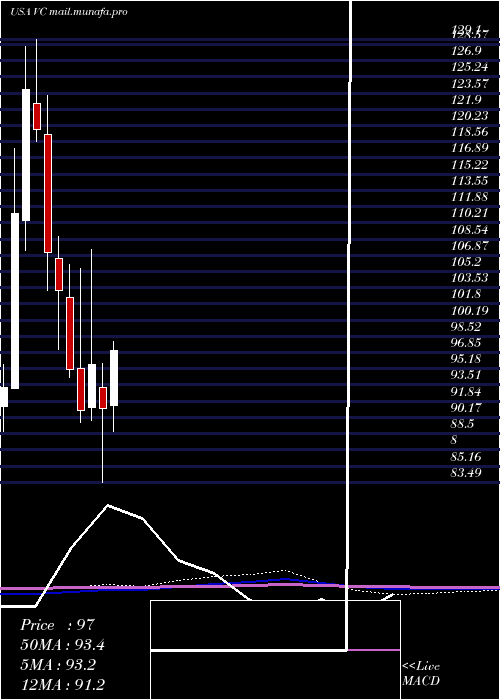Click the 88.5 price axis label

coord(463,423)
